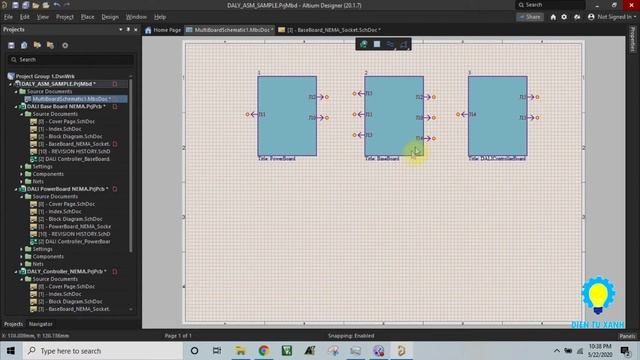Open Task View on the taskbar
The height and width of the screenshot is (360, 640).
click(217, 351)
